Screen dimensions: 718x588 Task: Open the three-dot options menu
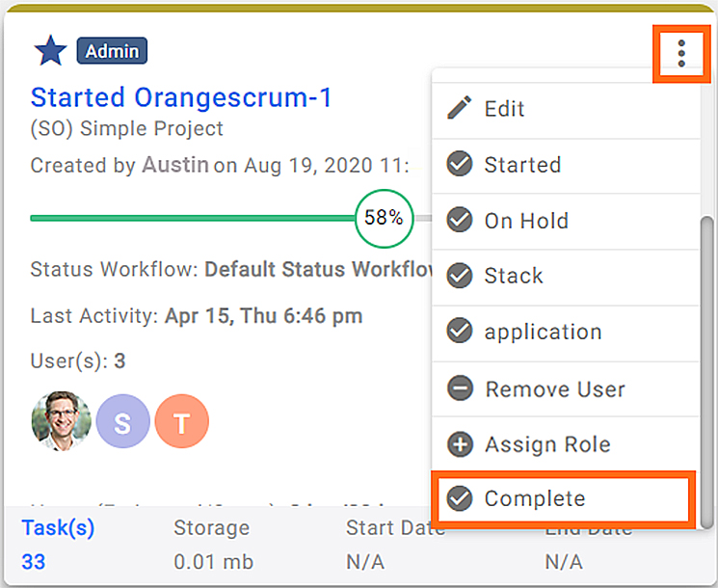[681, 54]
